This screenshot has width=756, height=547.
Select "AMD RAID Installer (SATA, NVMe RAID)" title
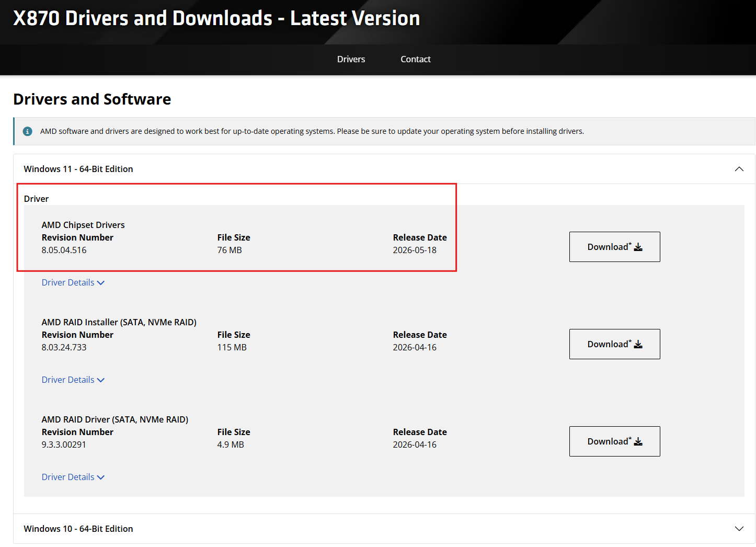pos(119,322)
